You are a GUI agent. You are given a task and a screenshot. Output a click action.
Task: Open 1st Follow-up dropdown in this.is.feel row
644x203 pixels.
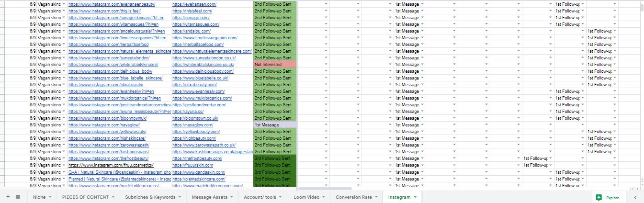click(x=582, y=11)
